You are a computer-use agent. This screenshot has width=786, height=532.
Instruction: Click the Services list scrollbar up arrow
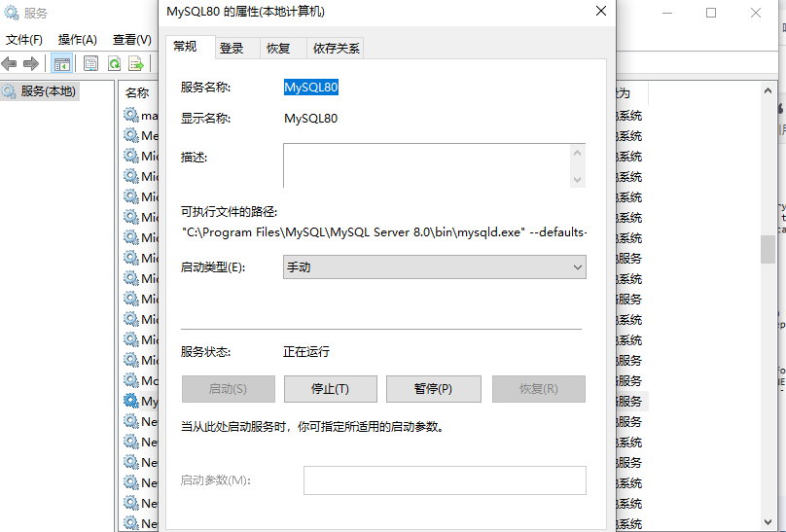pyautogui.click(x=768, y=90)
